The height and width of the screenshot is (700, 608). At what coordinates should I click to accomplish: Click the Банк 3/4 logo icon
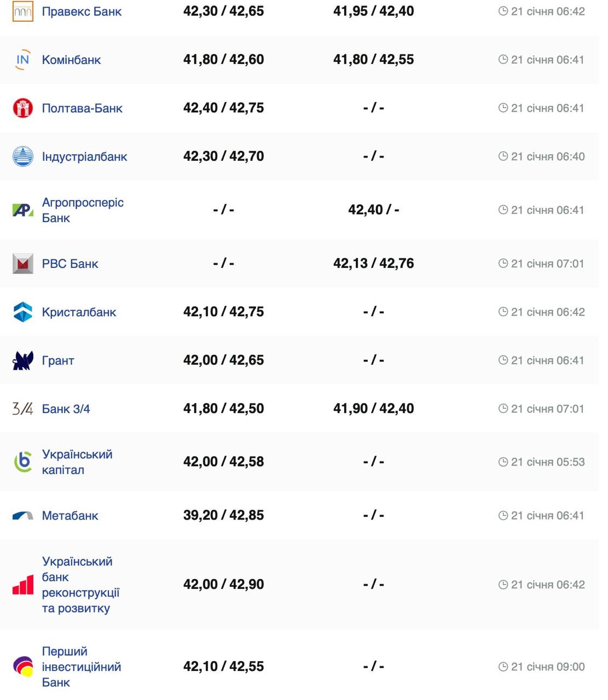click(22, 409)
